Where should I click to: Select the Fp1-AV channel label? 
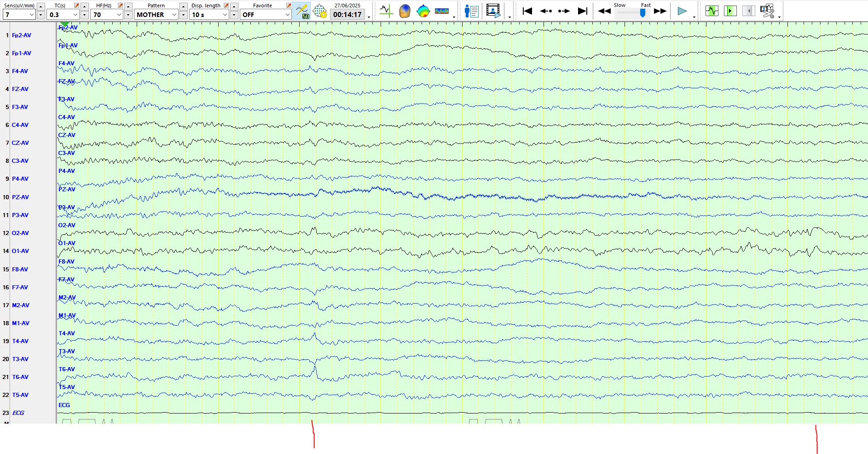[22, 53]
